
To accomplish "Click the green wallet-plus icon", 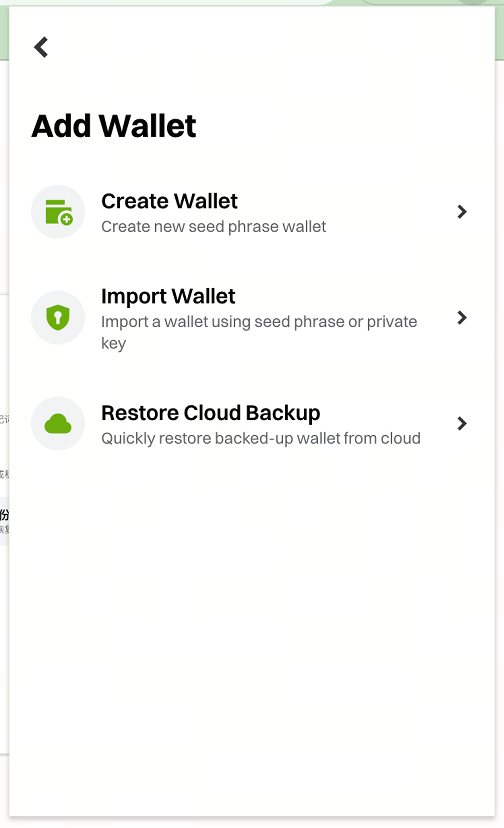I will click(x=58, y=212).
